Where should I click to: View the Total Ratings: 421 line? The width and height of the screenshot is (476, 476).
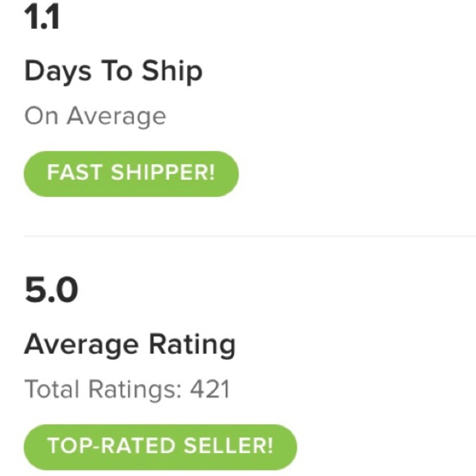coord(127,389)
